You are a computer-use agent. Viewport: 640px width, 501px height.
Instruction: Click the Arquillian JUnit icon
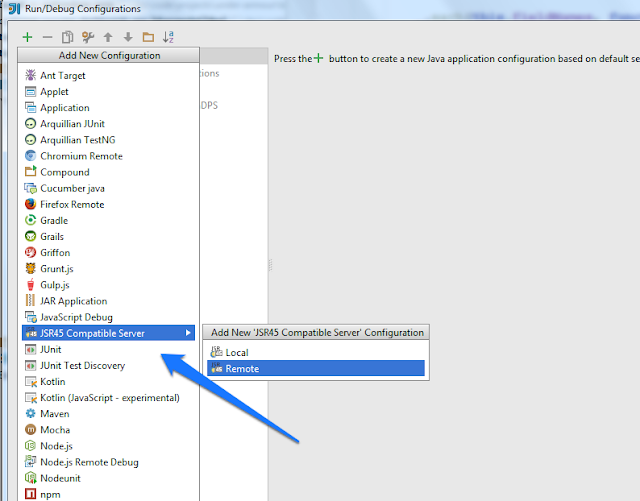(31, 123)
